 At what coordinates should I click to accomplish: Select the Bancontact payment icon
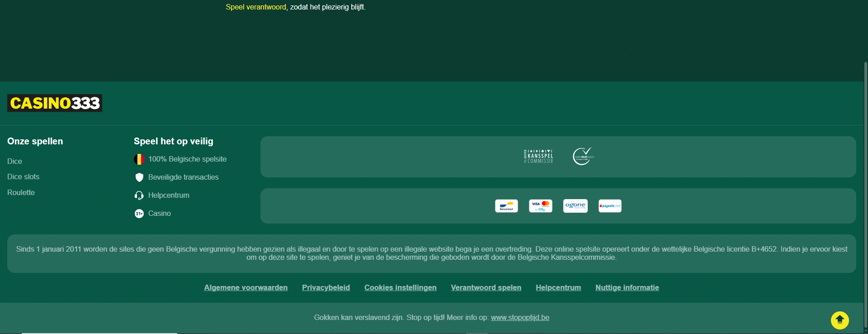[x=506, y=206]
